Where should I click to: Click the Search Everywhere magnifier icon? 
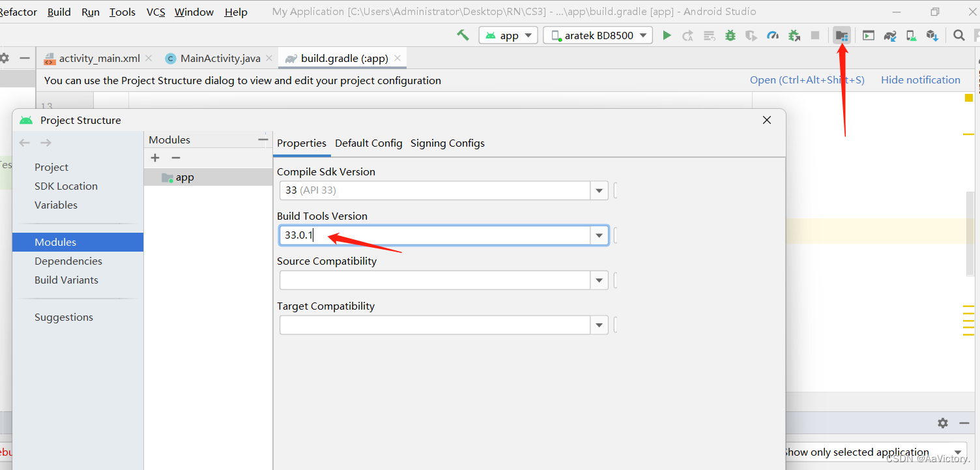959,35
